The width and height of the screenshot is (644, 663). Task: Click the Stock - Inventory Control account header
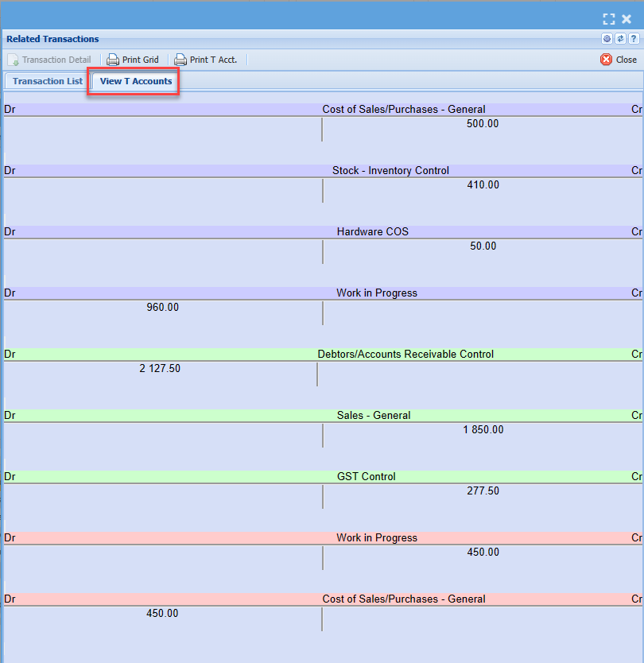click(x=390, y=171)
